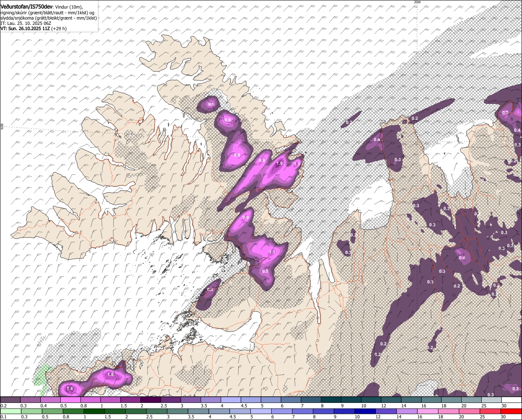Click blue 9 swatch in green legend row
The height and width of the screenshot is (420, 522).
pos(345,411)
